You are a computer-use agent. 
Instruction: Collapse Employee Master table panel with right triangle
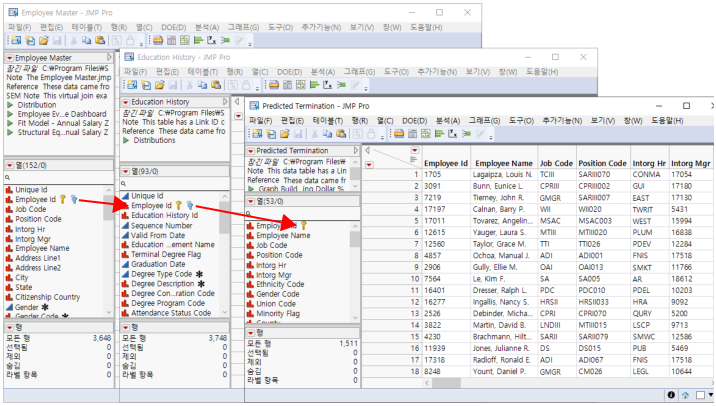109,58
